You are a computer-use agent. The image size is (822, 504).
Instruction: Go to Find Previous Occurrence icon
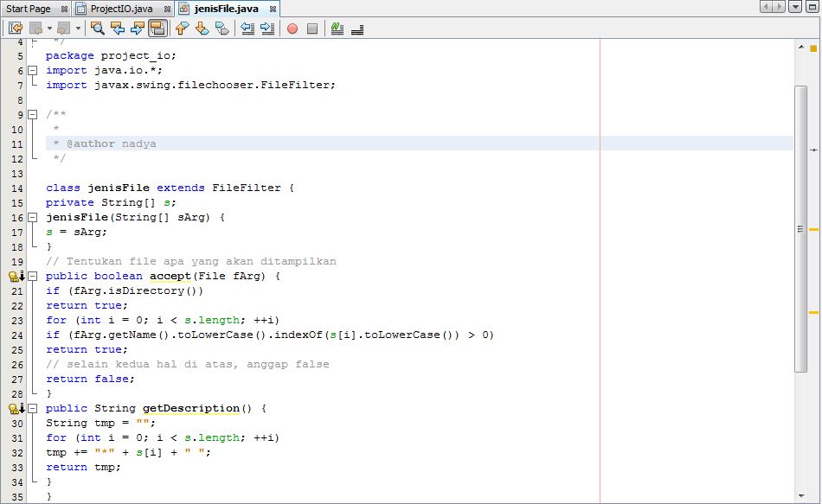pyautogui.click(x=118, y=29)
